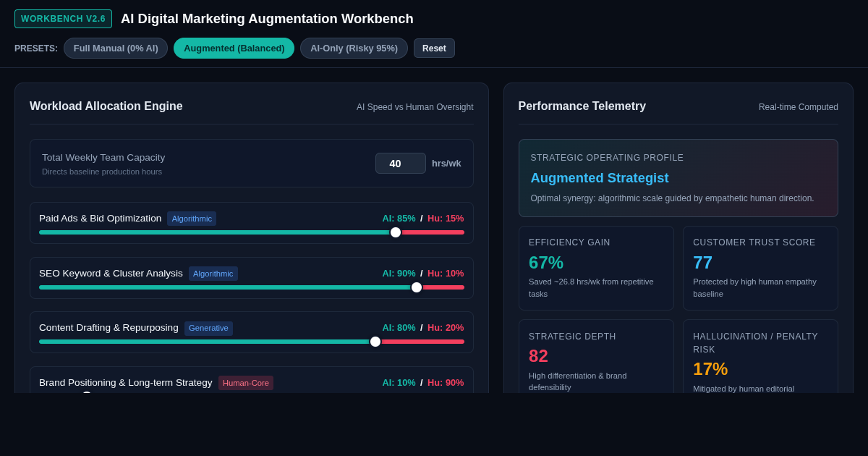Click the Algorithmic tag beside Paid Ads
This screenshot has height=456, width=868.
click(x=192, y=219)
